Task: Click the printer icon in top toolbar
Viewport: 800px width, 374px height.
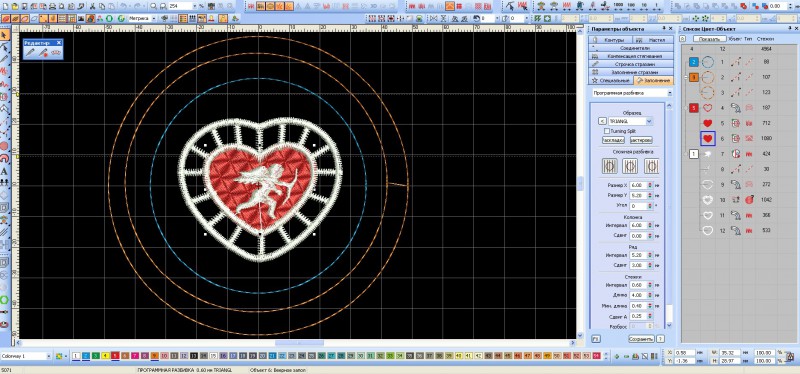Action: 51,6
